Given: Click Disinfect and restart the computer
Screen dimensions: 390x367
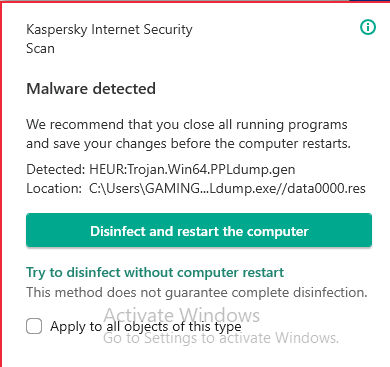Looking at the screenshot, I should [x=199, y=230].
